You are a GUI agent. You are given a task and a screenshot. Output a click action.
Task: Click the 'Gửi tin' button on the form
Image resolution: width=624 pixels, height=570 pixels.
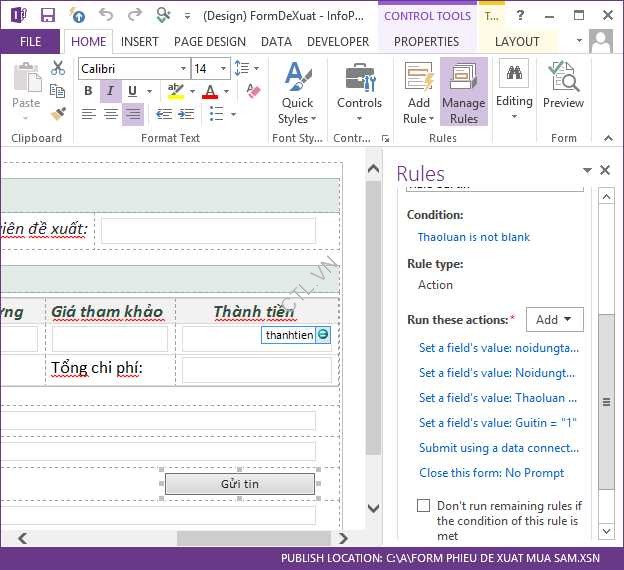click(240, 484)
